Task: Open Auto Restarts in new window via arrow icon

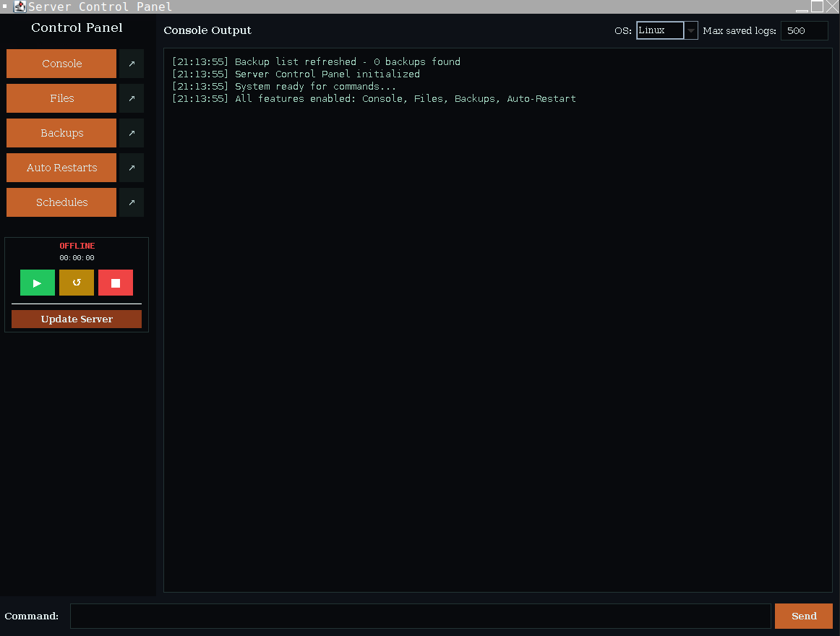Action: tap(132, 168)
